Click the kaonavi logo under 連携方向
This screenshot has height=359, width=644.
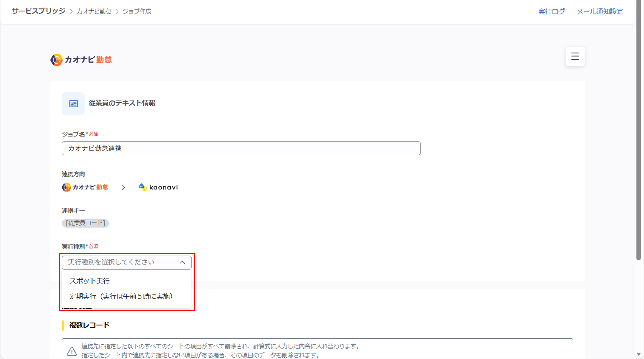coord(158,187)
